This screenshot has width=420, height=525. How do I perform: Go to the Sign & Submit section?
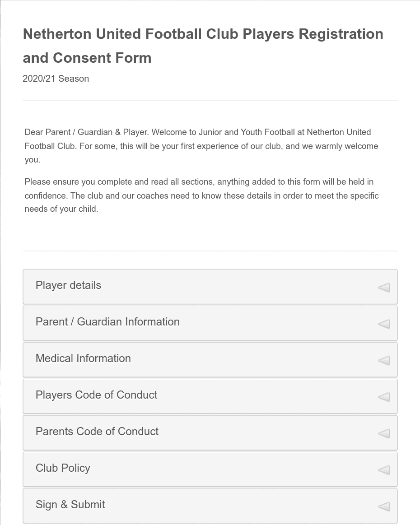coord(70,505)
